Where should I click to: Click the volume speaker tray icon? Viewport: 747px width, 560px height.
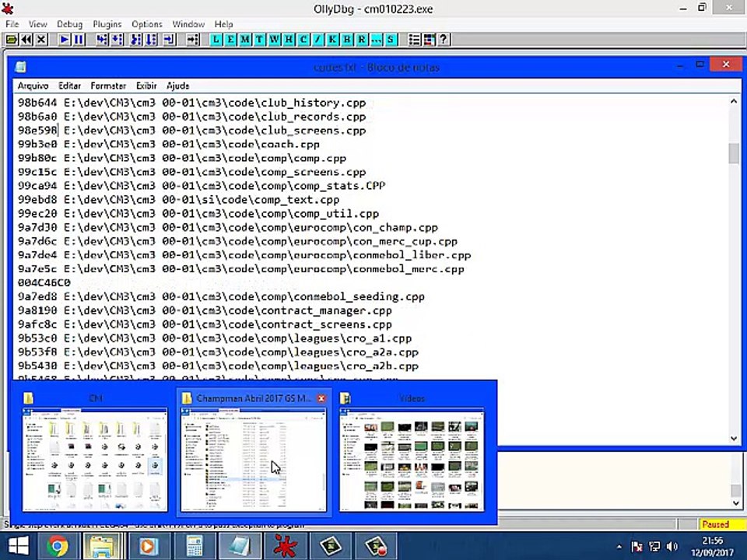(672, 546)
